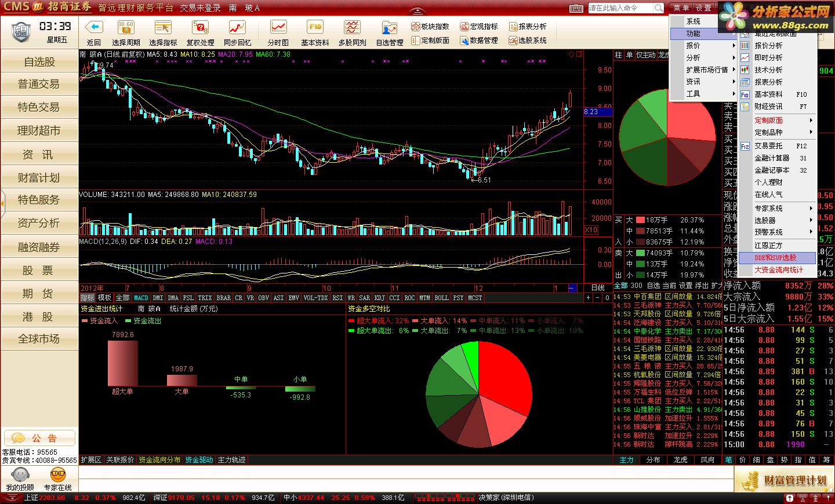Screen dimensions: 835x504
Task: Click the 多股同列 multi-stock icon
Action: pyautogui.click(x=352, y=28)
